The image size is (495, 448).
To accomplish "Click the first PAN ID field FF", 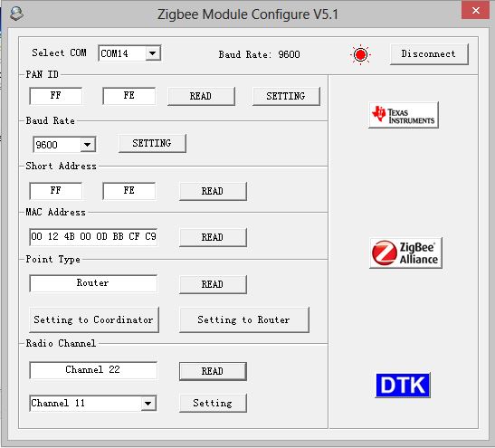I will point(55,96).
